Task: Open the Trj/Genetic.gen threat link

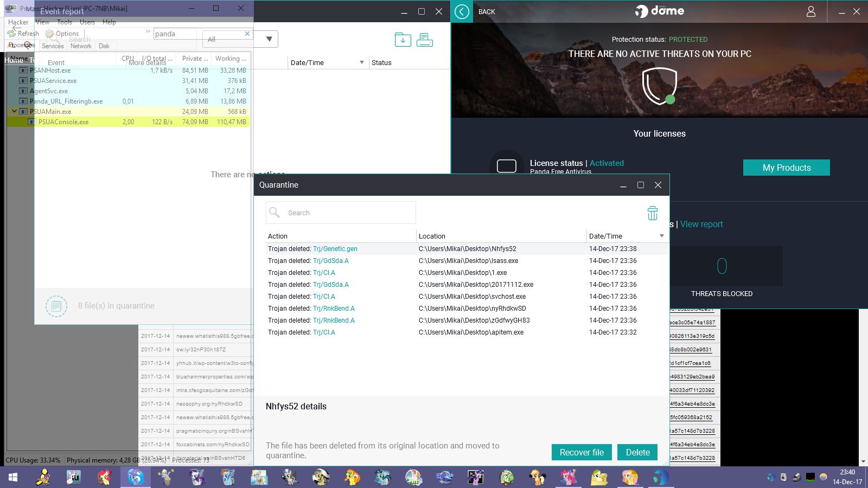Action: 335,249
